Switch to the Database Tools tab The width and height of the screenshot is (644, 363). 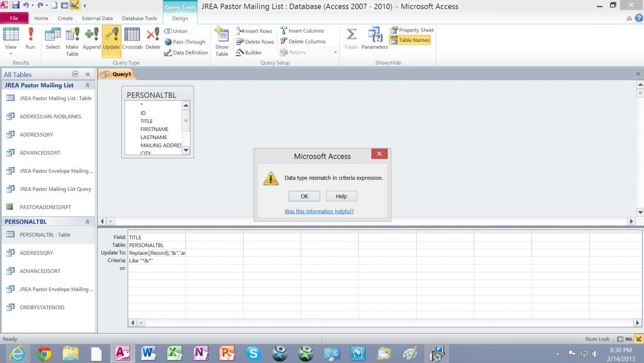(x=139, y=18)
